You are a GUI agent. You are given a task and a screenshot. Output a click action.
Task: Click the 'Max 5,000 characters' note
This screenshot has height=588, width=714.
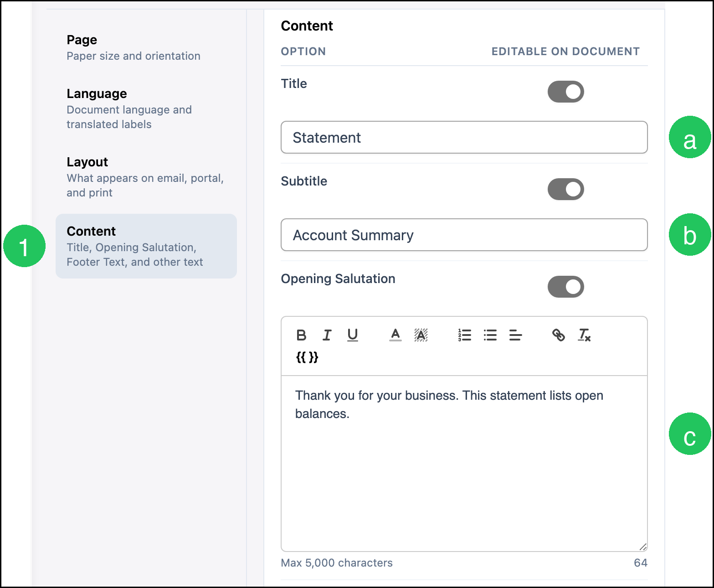click(337, 563)
